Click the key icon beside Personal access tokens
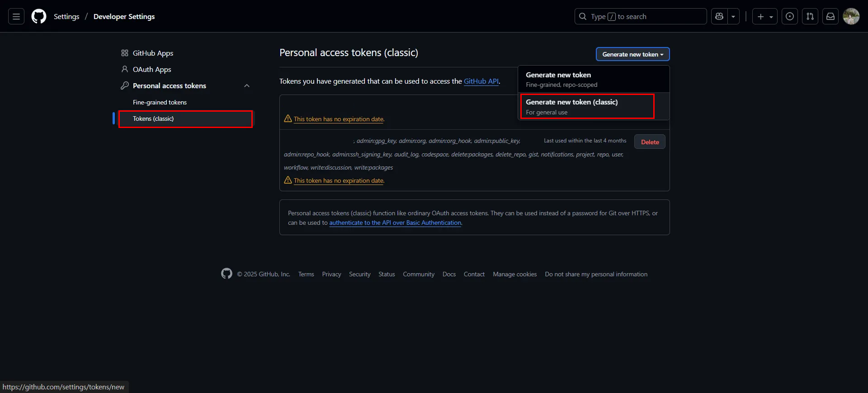 [x=125, y=85]
